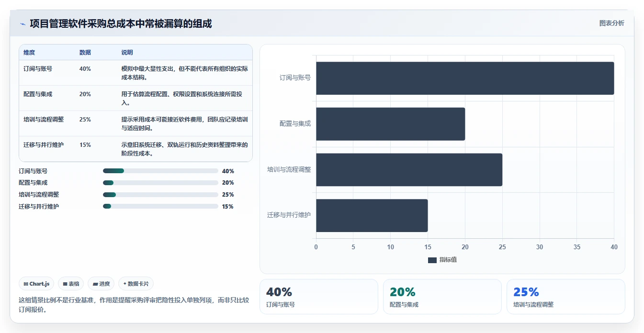Select the 表格 tag chip

click(x=71, y=284)
